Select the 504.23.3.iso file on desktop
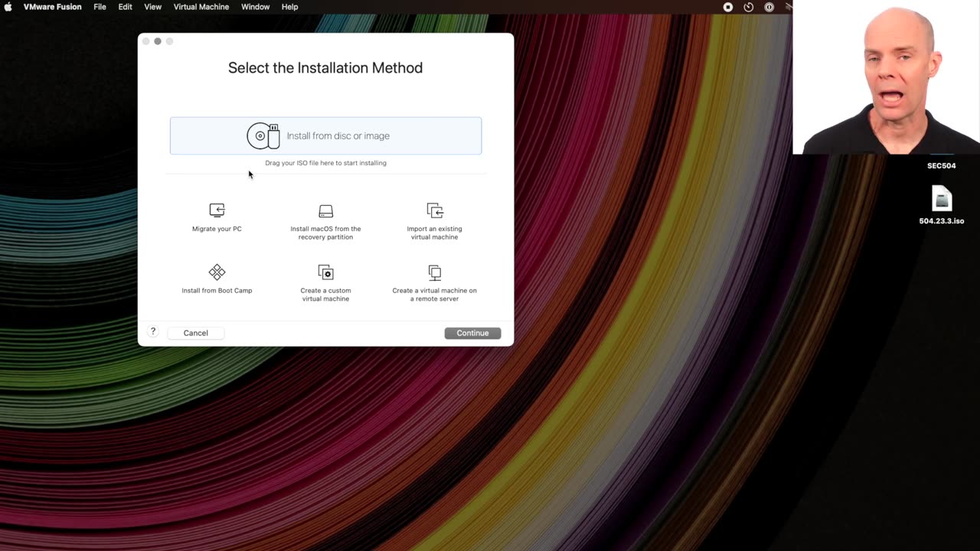Screen dimensions: 980x551 coord(942,199)
